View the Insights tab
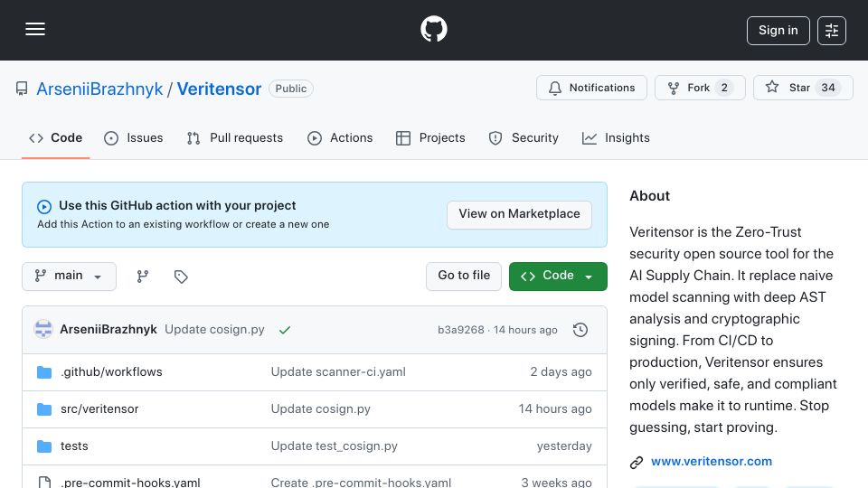Viewport: 868px width, 488px height. [x=616, y=137]
